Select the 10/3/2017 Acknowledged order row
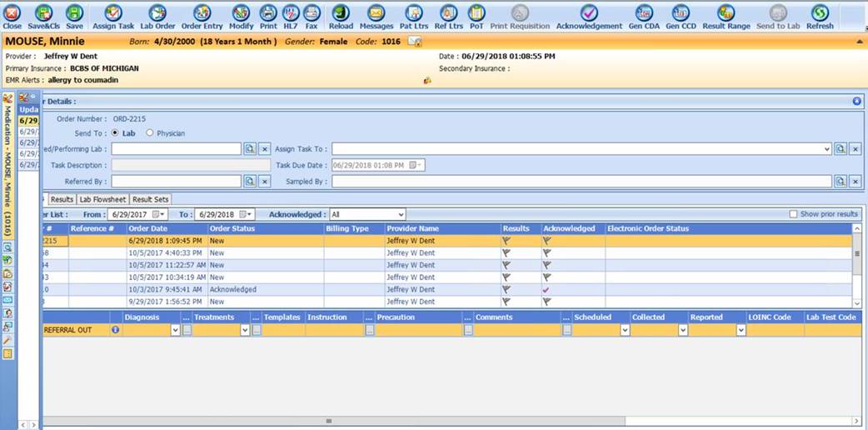The width and height of the screenshot is (868, 430). tap(447, 290)
